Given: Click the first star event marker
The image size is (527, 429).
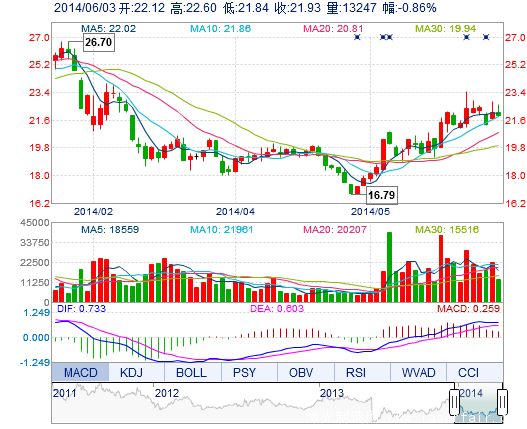Looking at the screenshot, I should [x=357, y=37].
